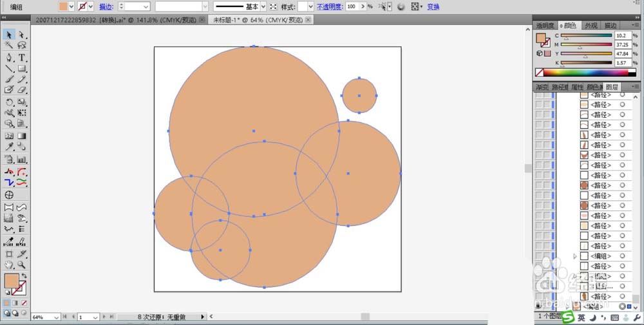Open the artboard number dropdown
Viewport: 644px width, 325px height.
[95, 317]
